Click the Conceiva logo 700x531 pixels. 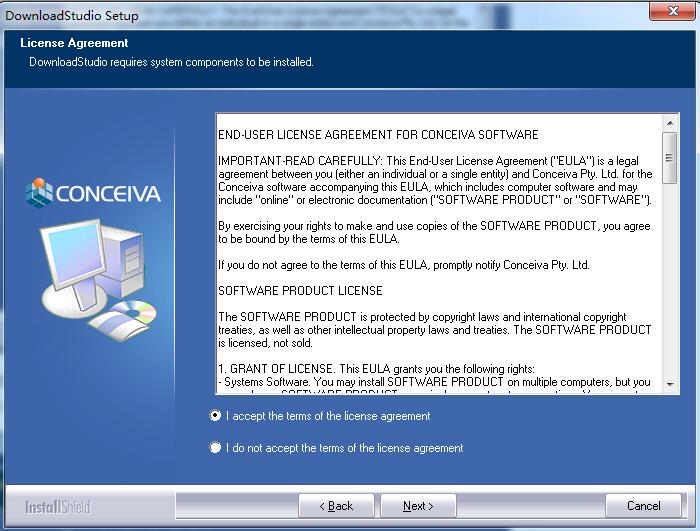point(93,193)
